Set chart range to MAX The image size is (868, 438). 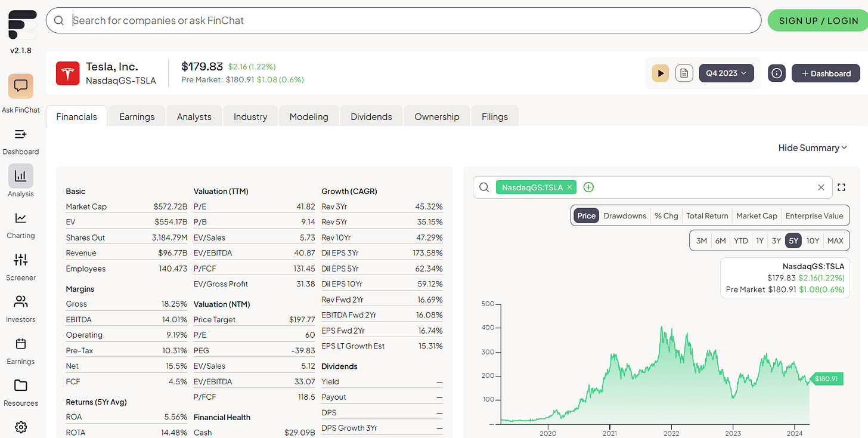click(835, 240)
